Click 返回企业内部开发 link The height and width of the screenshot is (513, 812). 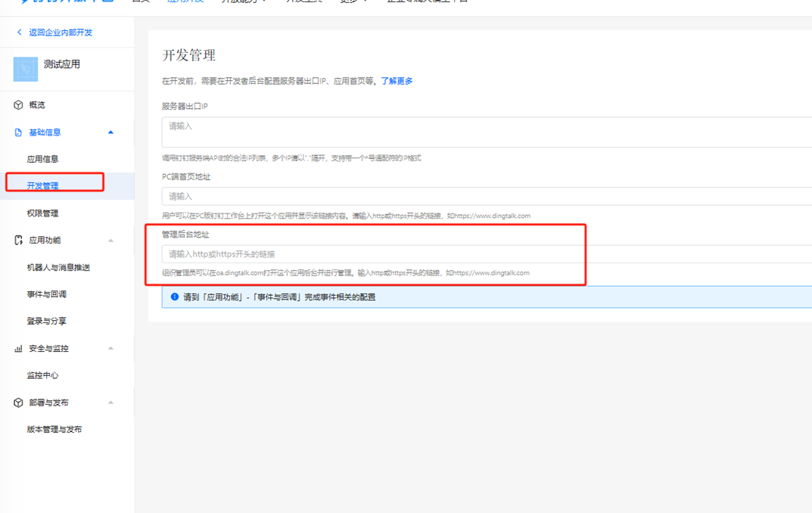tap(61, 32)
